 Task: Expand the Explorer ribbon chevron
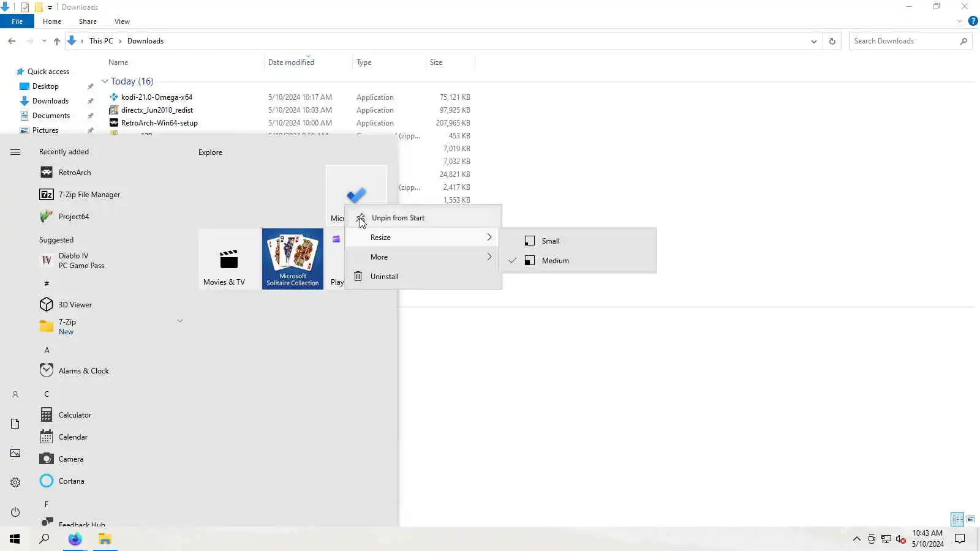pyautogui.click(x=959, y=21)
